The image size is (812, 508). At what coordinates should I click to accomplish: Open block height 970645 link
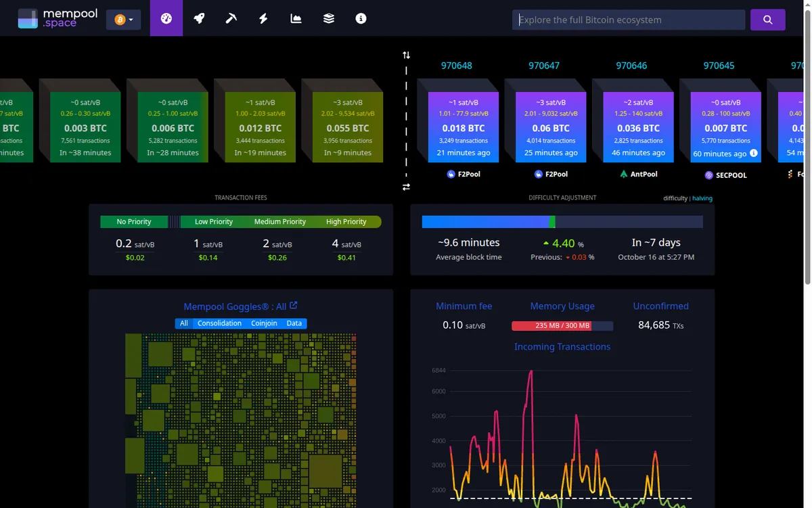[719, 66]
